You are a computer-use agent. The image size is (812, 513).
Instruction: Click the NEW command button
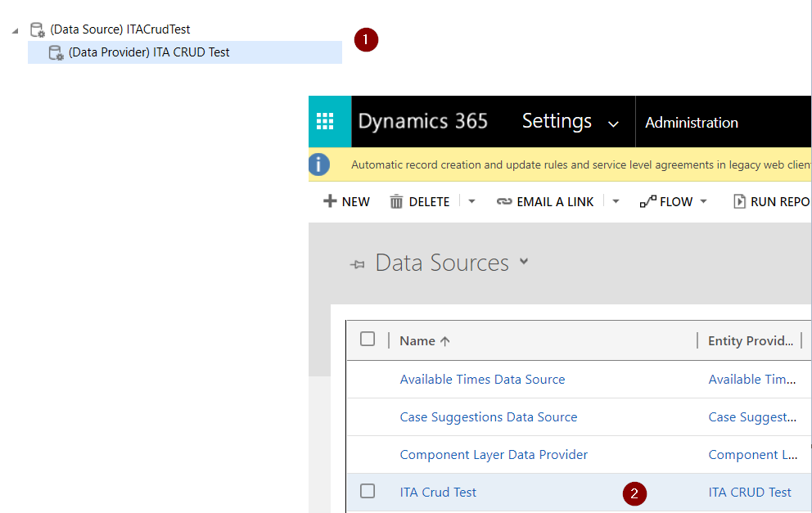tap(346, 201)
